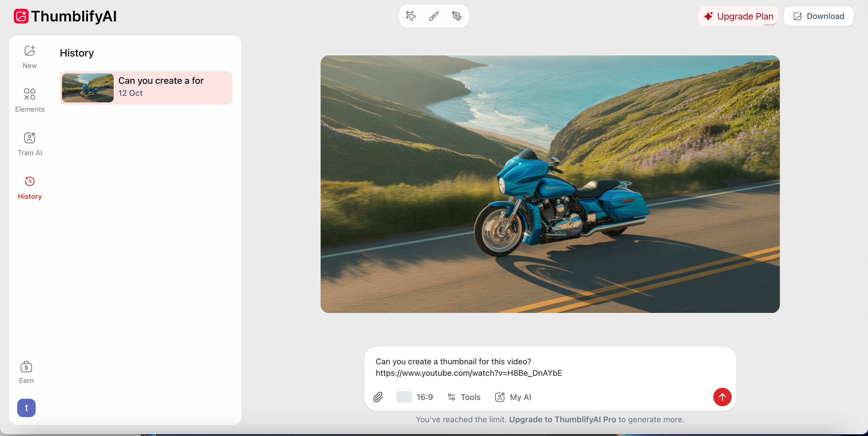Click the Upgrade Plan button
868x436 pixels.
pos(738,16)
